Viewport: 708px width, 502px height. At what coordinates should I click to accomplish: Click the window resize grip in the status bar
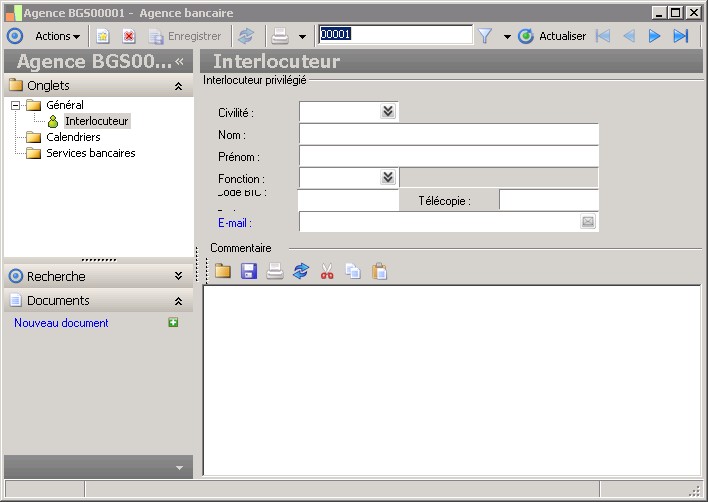tap(695, 491)
